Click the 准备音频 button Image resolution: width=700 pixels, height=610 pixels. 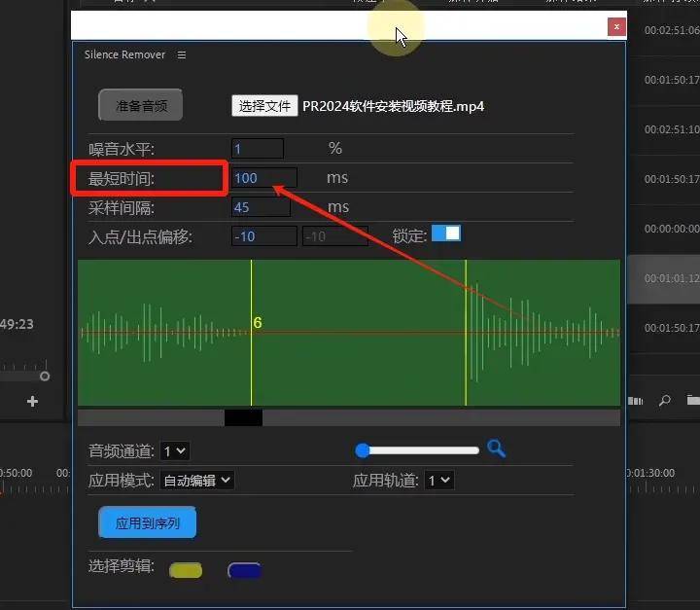point(141,105)
